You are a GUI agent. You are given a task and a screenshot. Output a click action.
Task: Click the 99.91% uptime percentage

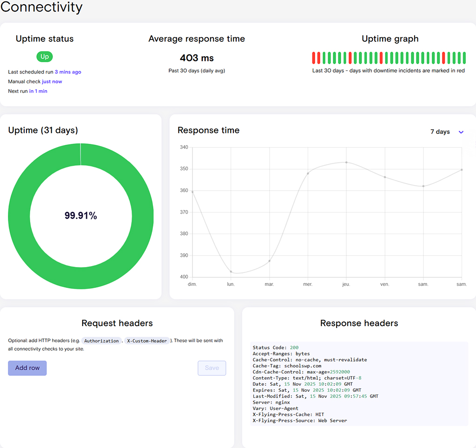click(81, 215)
